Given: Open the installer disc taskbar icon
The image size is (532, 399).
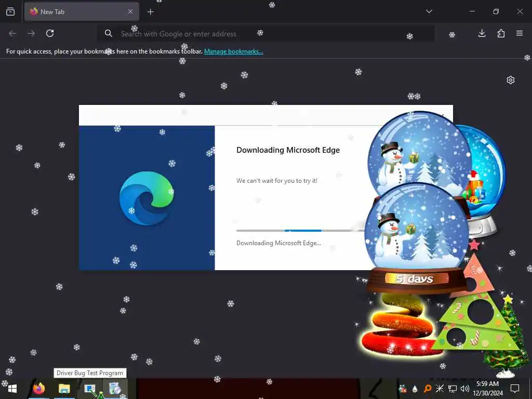Looking at the screenshot, I should point(115,389).
